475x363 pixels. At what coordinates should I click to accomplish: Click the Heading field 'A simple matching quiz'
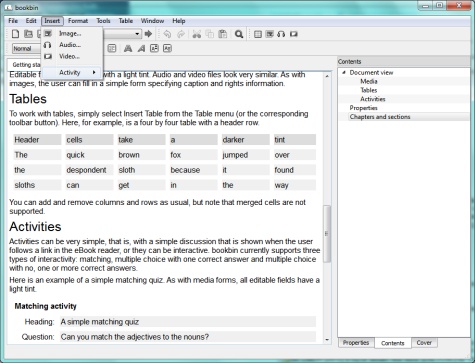coord(188,322)
